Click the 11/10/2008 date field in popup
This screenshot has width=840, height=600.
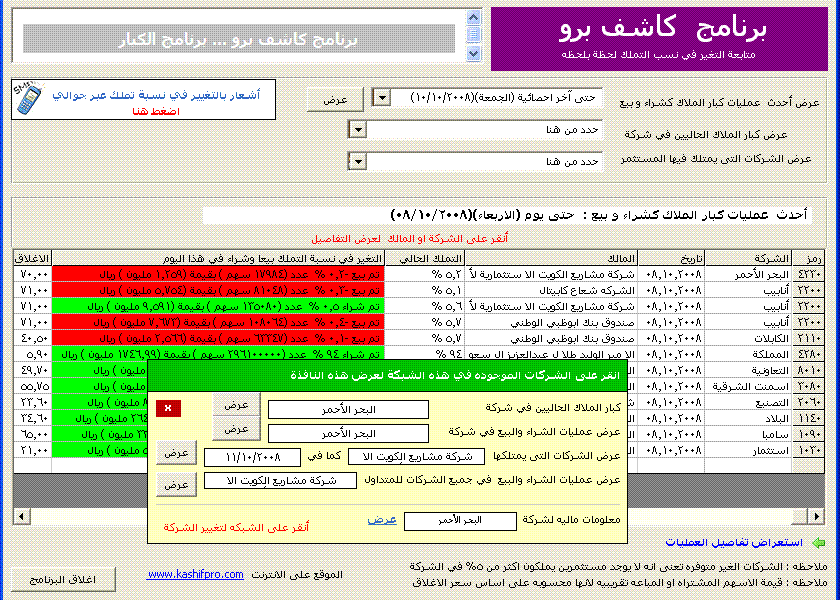pos(245,457)
